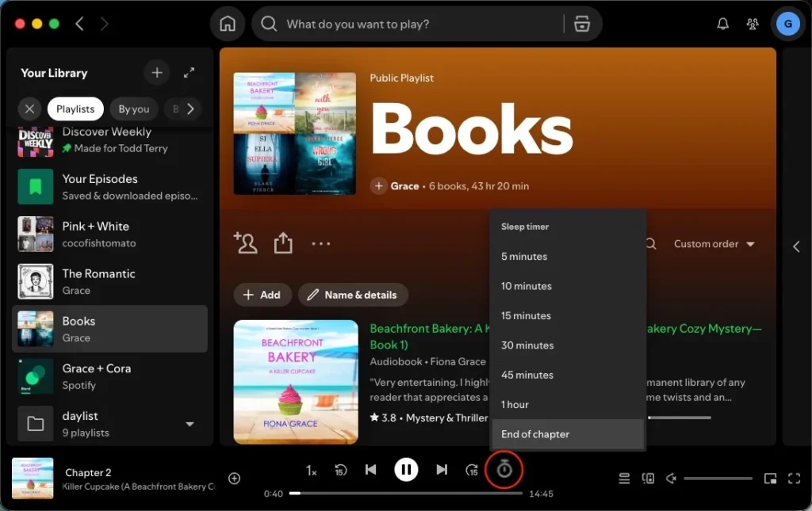Click the search magnifier icon
The width and height of the screenshot is (812, 511).
point(268,24)
